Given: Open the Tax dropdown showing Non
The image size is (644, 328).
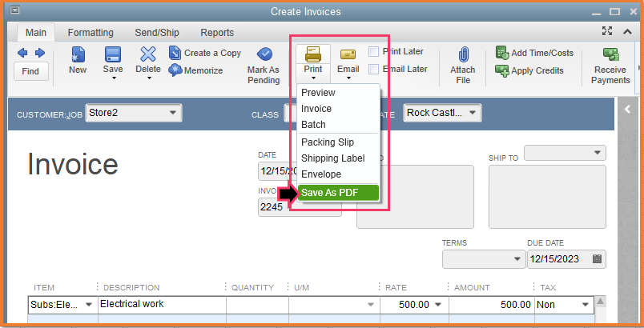Looking at the screenshot, I should [x=586, y=305].
